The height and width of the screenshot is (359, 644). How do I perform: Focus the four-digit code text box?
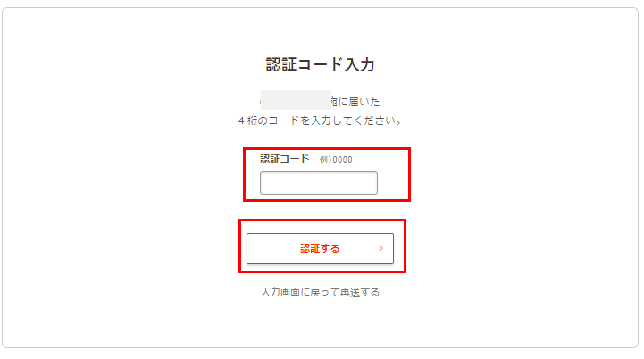pos(318,183)
